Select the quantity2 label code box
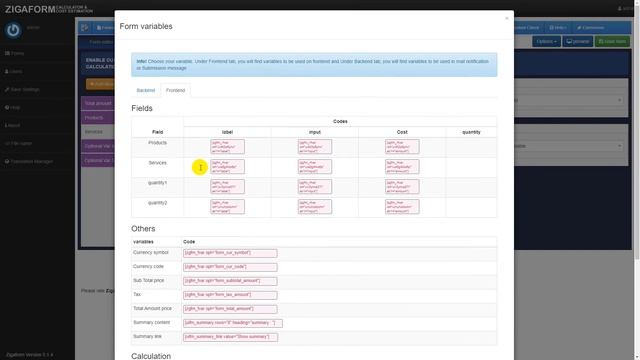The image size is (640, 360). point(227,207)
